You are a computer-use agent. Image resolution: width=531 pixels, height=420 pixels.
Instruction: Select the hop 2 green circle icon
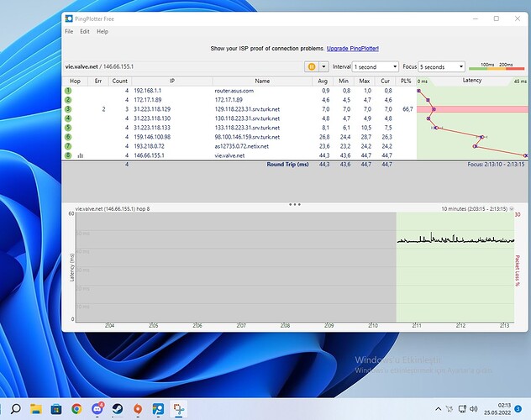(68, 100)
